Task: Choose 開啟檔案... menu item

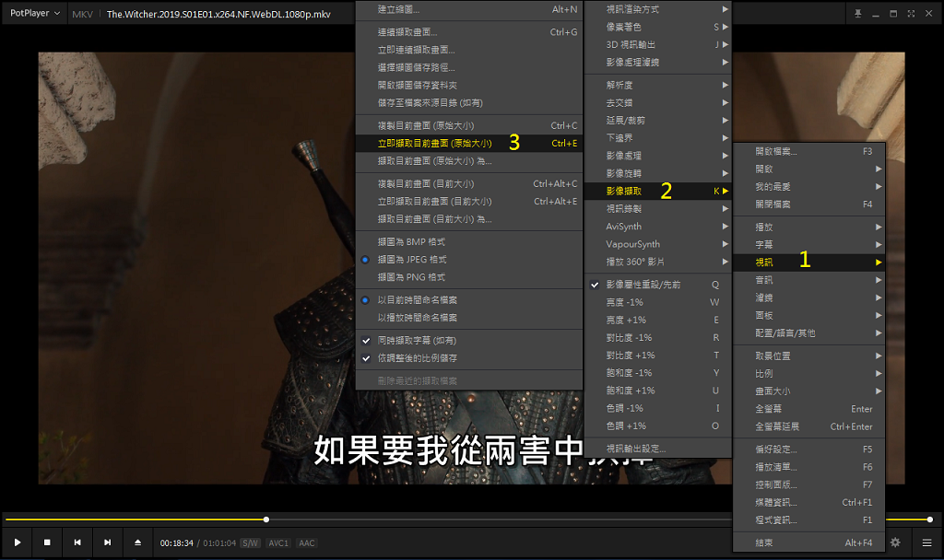Action: pyautogui.click(x=809, y=152)
